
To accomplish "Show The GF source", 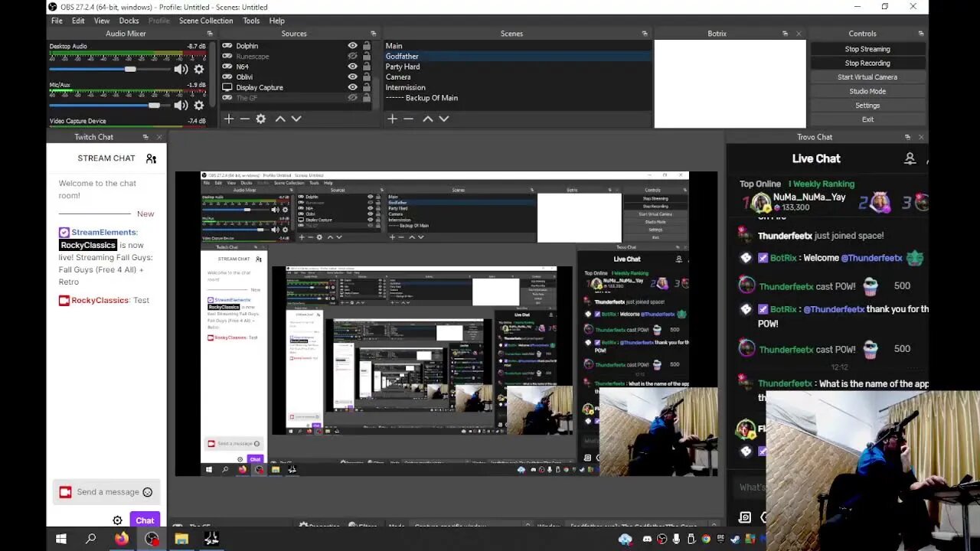I will (352, 98).
